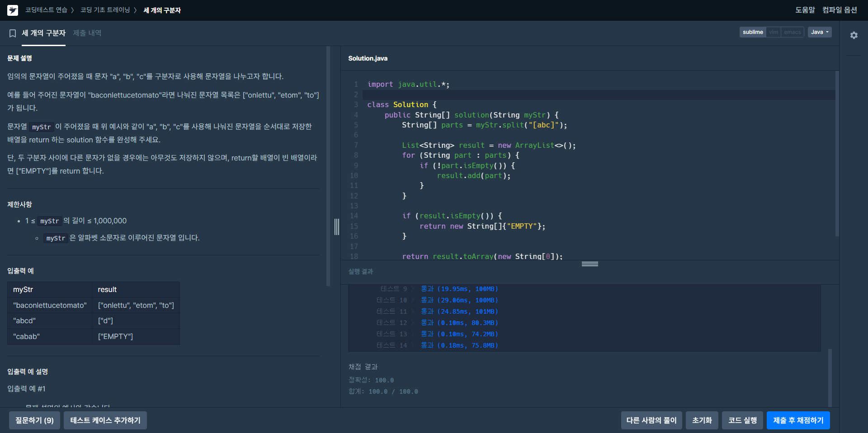
Task: Open editor settings via gear icon
Action: tap(854, 35)
